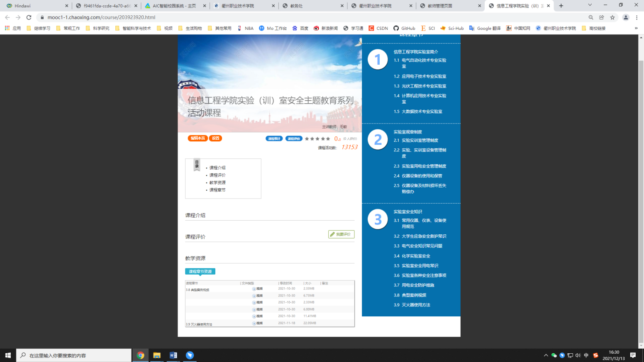Expand the hidden bookmarks overflow chevron

coord(636,28)
